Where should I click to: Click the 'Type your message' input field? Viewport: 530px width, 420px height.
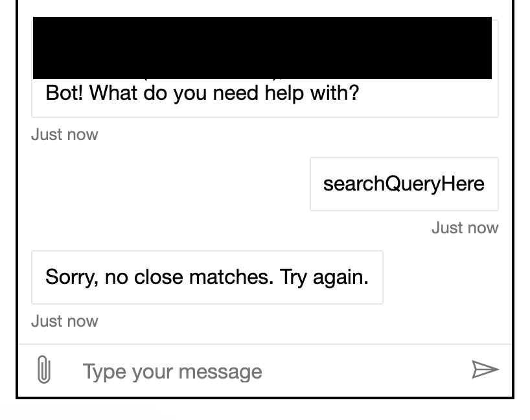(x=194, y=371)
